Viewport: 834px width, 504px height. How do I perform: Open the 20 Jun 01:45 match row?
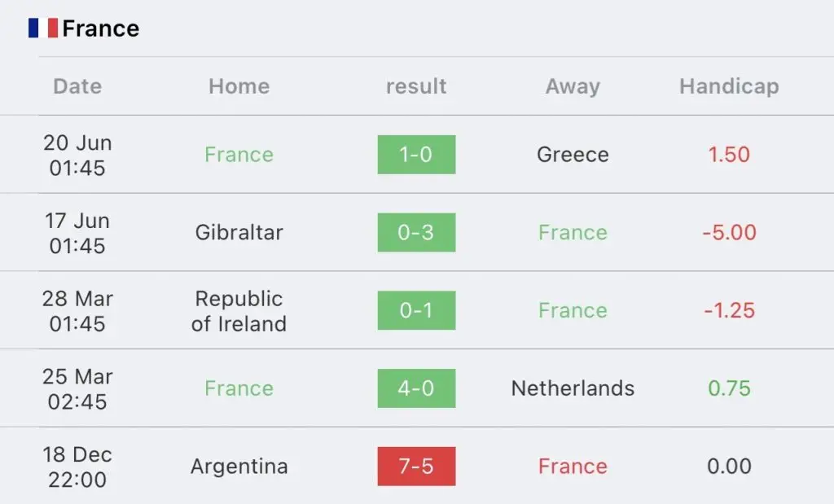point(417,155)
